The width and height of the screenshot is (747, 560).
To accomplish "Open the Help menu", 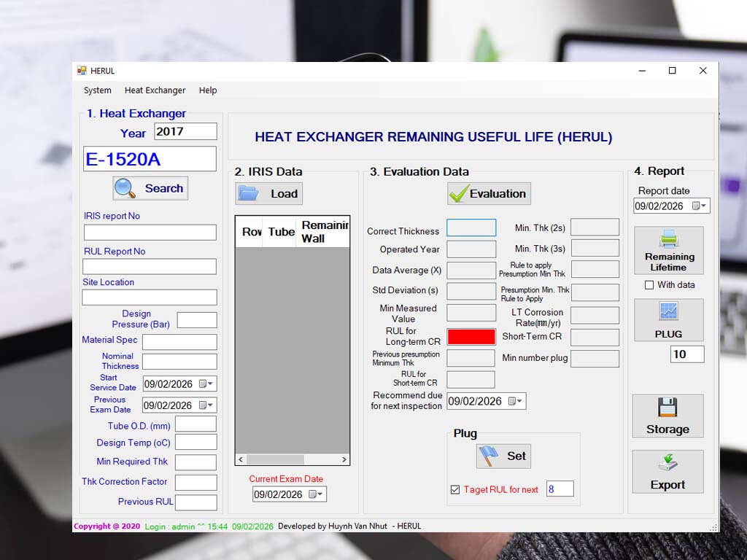I will (208, 90).
